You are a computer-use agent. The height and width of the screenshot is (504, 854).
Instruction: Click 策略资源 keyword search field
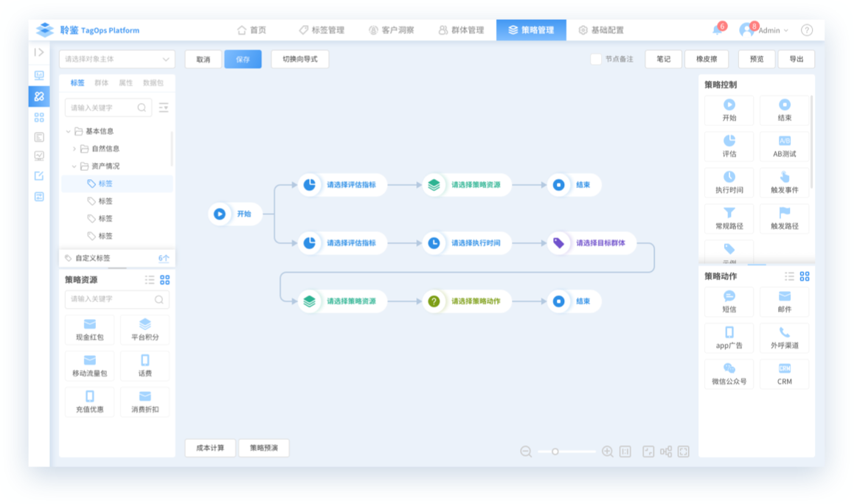click(x=117, y=299)
